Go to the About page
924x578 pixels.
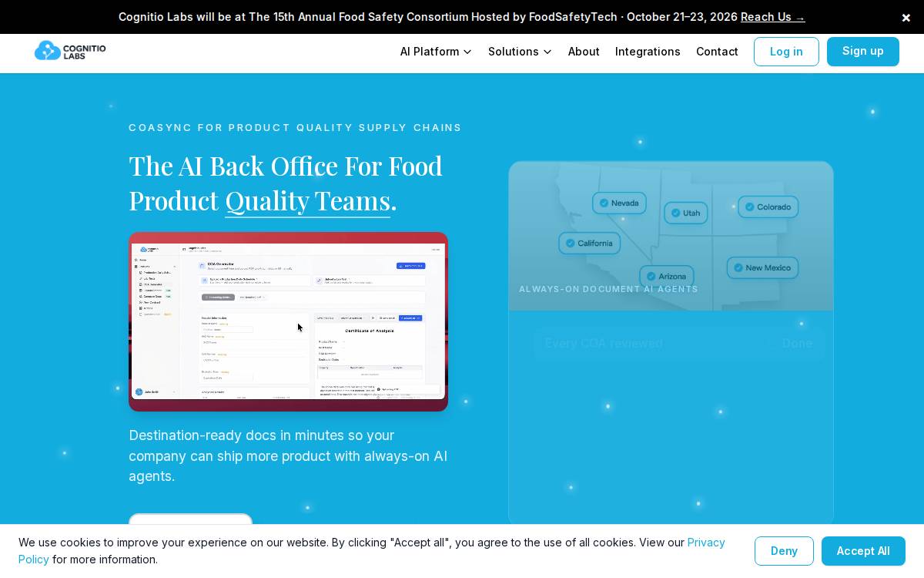[584, 52]
